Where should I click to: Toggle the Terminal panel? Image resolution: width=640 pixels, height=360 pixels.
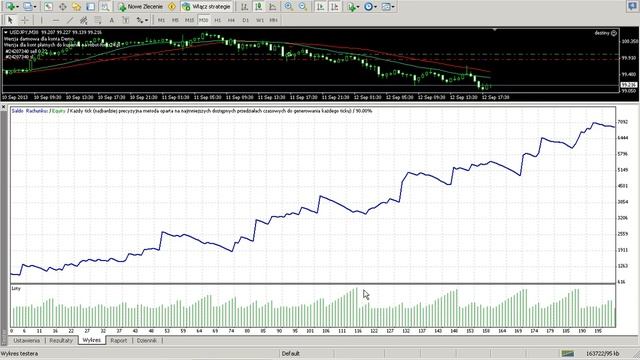(91, 7)
